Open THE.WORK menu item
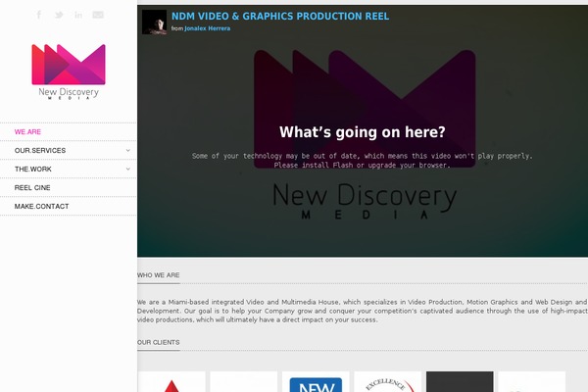Viewport: 588px width, 392px height. tap(33, 170)
